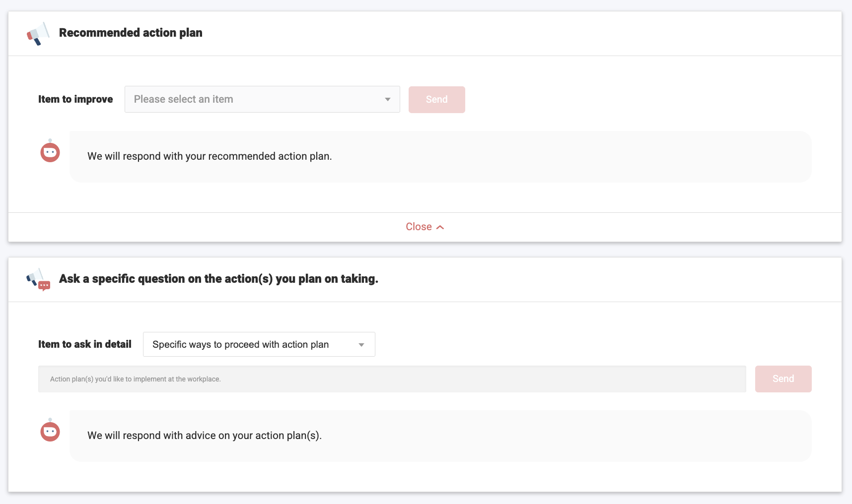Viewport: 852px width, 504px height.
Task: Click the 'Item to improve' label
Action: click(x=75, y=99)
